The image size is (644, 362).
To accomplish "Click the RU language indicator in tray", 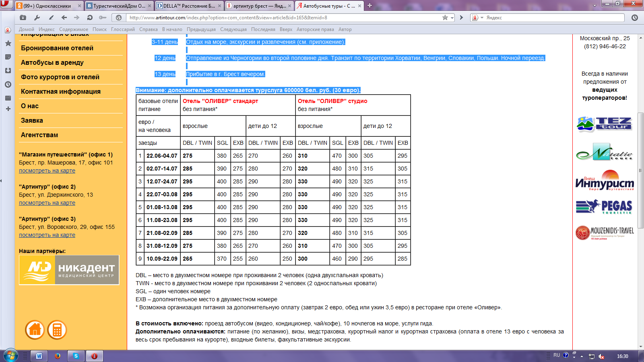I will tap(557, 355).
